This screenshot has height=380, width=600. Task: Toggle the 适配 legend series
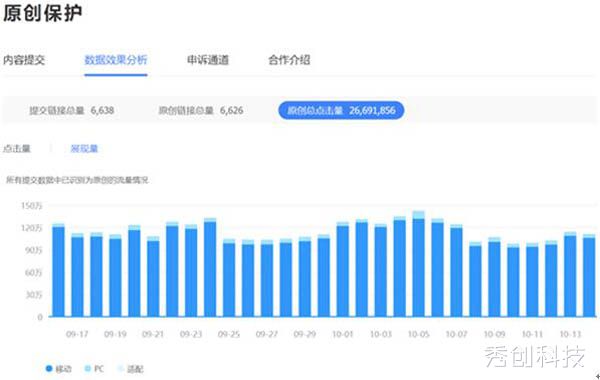point(131,369)
